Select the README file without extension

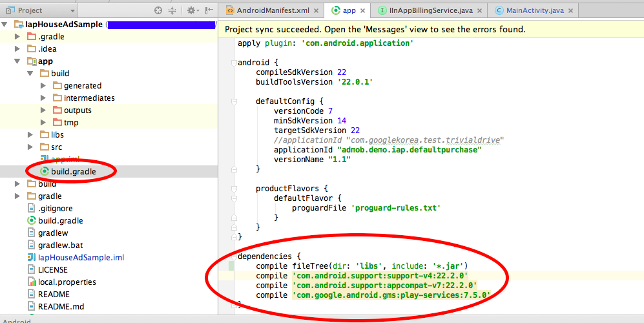point(54,294)
